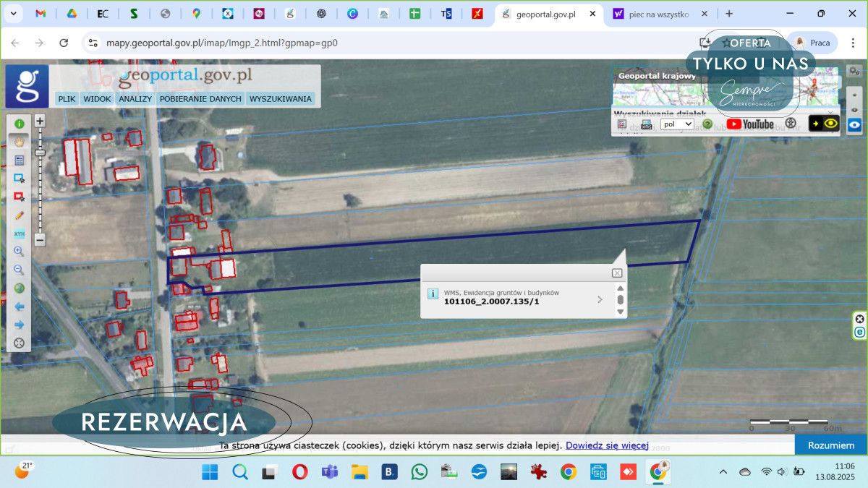Open the XYH coordinates tool
The height and width of the screenshot is (488, 868).
pos(19,234)
